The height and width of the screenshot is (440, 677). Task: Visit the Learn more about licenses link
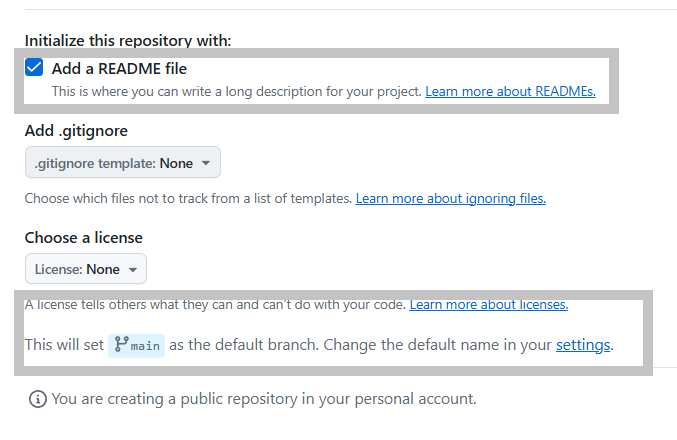point(488,304)
